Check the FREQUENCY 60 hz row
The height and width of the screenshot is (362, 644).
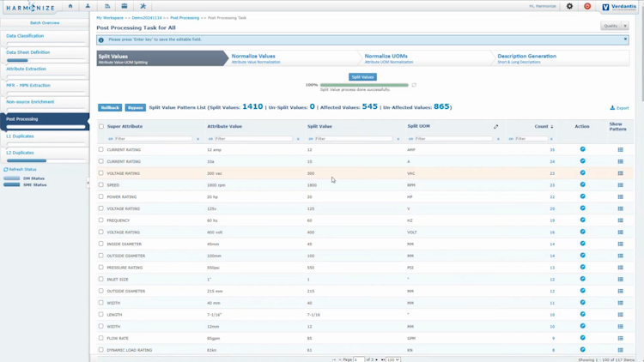tap(101, 220)
